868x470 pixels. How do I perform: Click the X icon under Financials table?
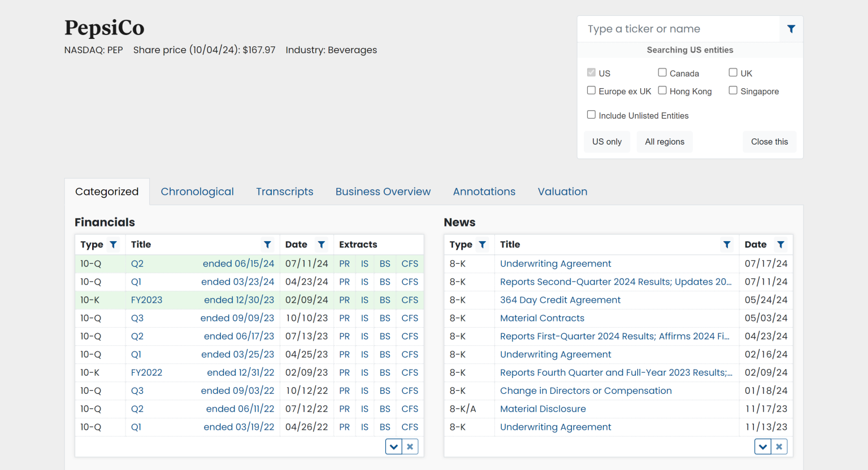coord(410,447)
